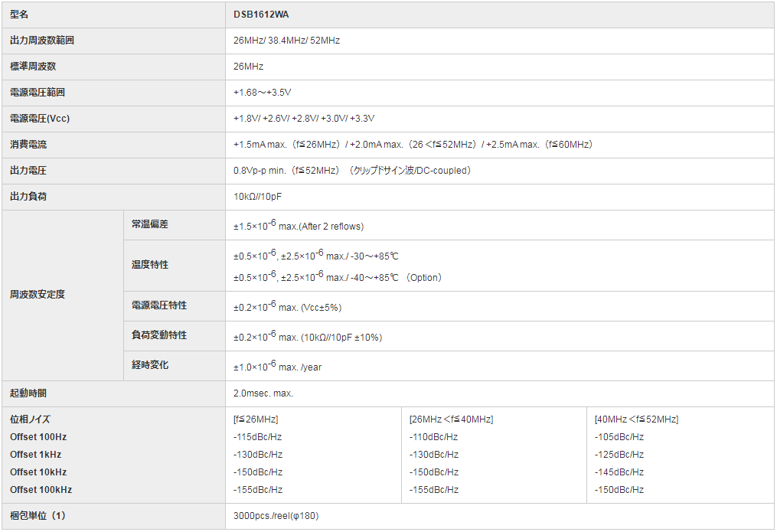Viewport: 777px width, 532px height.
Task: Click the 温度特性 sub-row label
Action: [149, 265]
